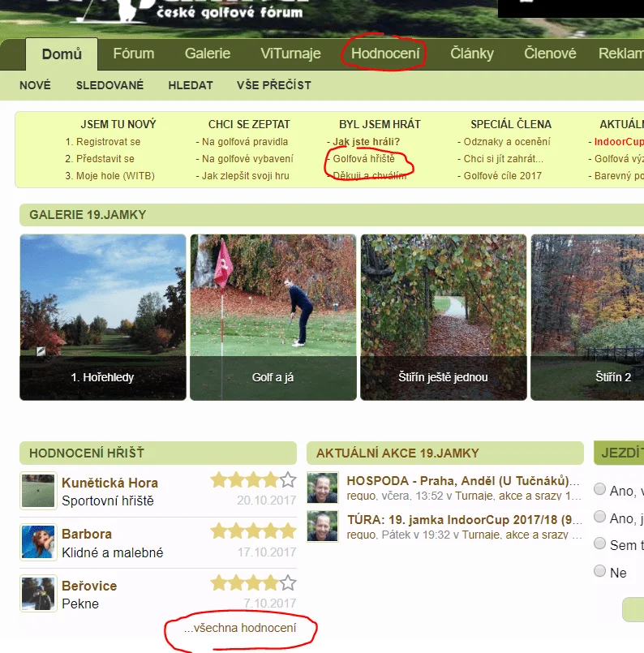Viewport: 644px width, 653px height.
Task: Open the Kunětická Hora rating title
Action: click(x=109, y=483)
